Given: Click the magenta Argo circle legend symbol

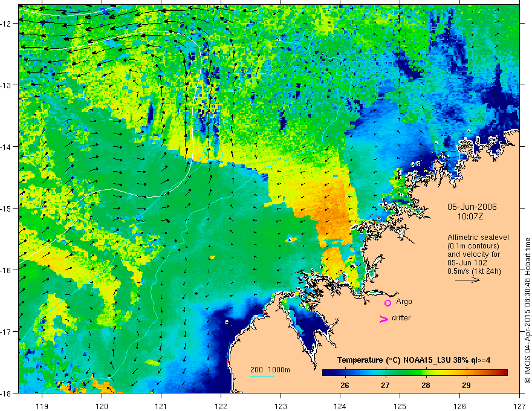Looking at the screenshot, I should [x=388, y=303].
